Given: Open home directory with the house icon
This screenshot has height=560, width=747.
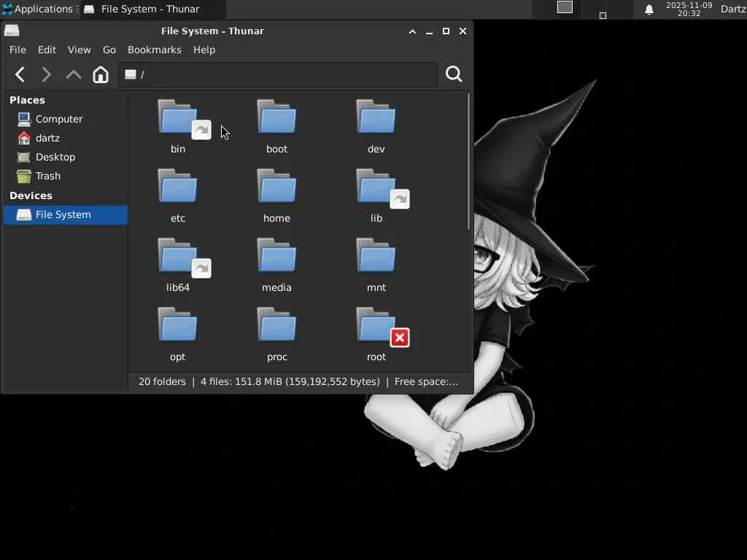Looking at the screenshot, I should [x=101, y=75].
